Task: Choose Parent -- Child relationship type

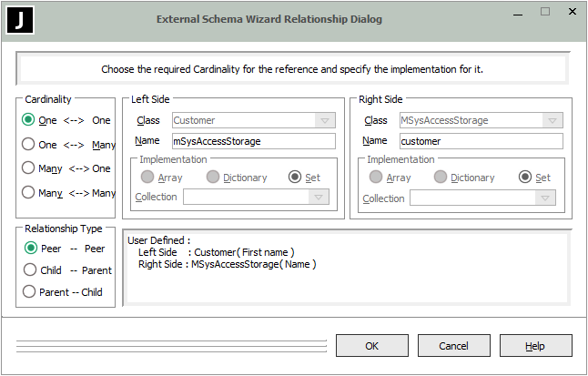Action: click(x=29, y=292)
